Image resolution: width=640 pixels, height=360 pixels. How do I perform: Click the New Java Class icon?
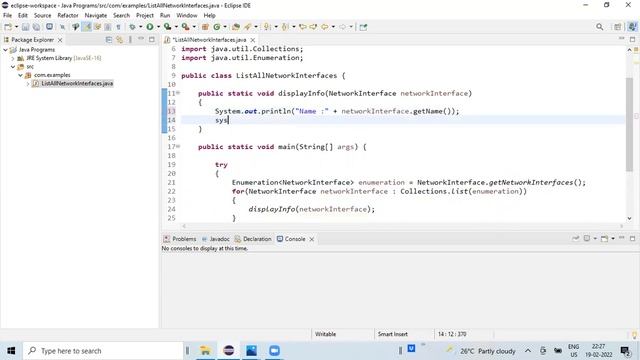click(217, 27)
